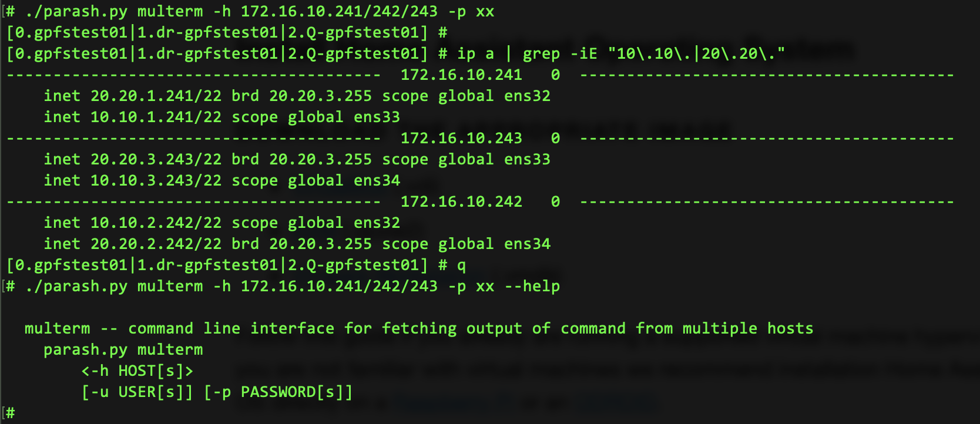This screenshot has height=424, width=980.
Task: Click the IP address 20.20.1.241/22
Action: pyautogui.click(x=156, y=96)
